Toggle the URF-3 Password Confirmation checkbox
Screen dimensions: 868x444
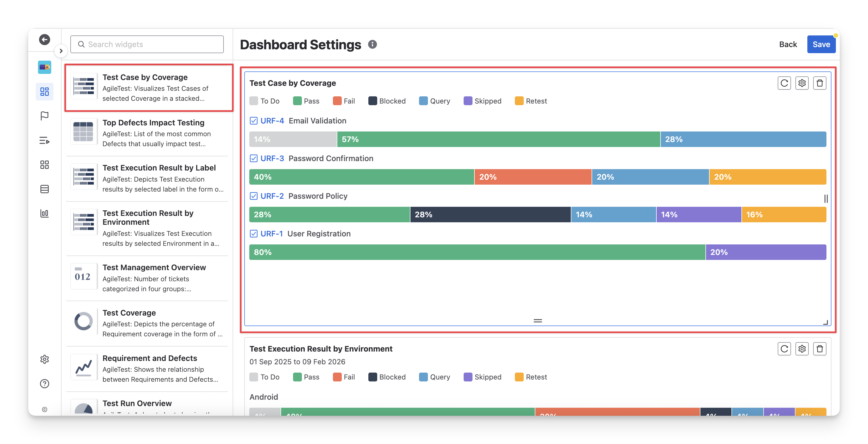point(254,158)
